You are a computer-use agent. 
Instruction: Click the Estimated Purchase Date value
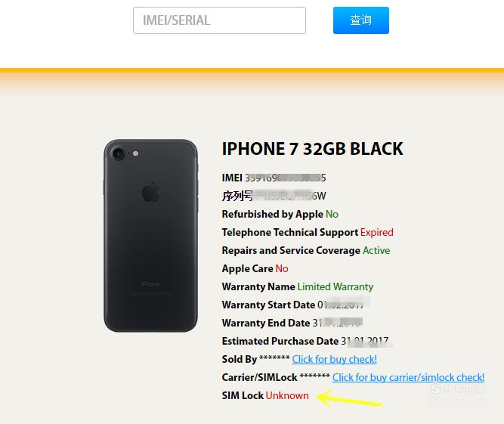pos(365,341)
